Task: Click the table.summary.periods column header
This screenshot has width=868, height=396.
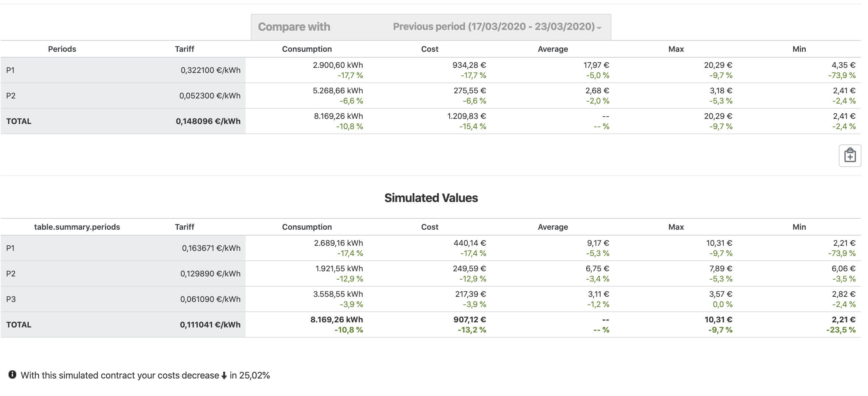Action: [x=77, y=227]
